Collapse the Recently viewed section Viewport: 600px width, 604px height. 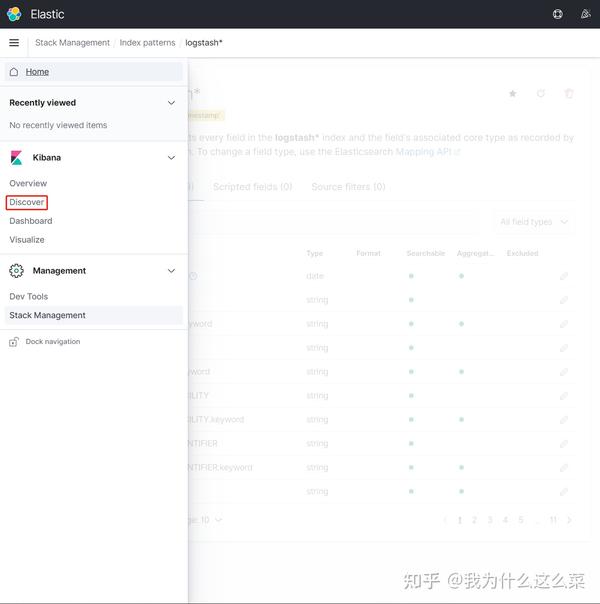point(171,103)
